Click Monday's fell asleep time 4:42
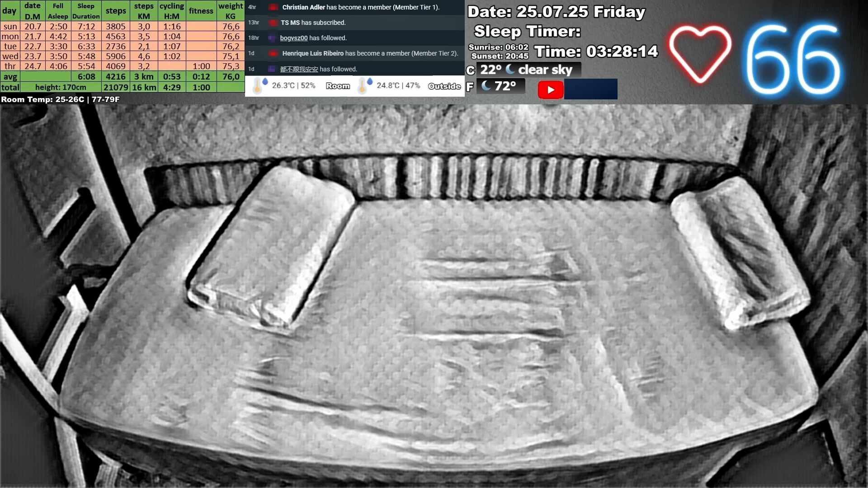This screenshot has height=488, width=868. click(58, 36)
